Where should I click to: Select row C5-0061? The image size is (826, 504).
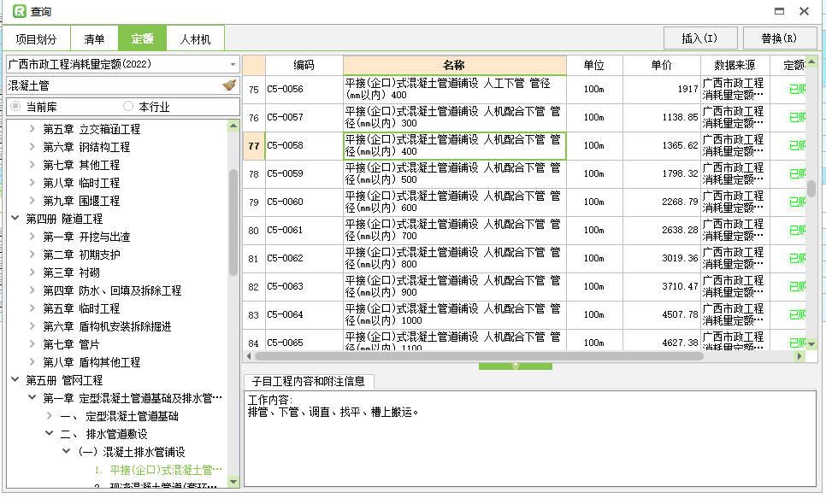524,230
